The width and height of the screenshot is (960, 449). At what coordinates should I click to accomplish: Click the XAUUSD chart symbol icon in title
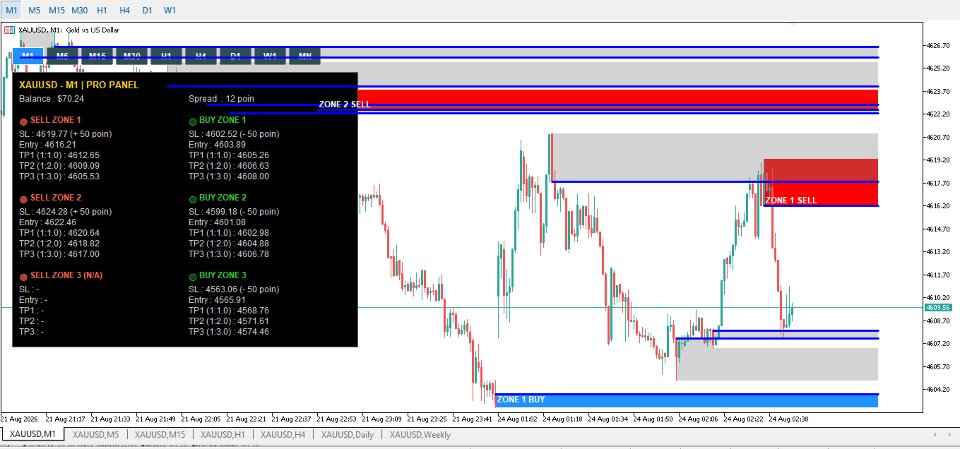click(9, 29)
